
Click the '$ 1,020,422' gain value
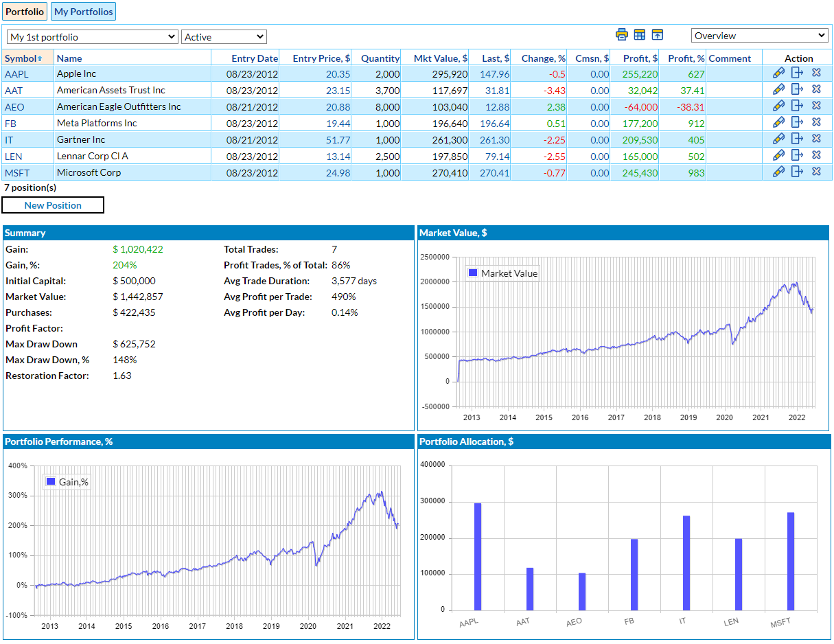138,249
